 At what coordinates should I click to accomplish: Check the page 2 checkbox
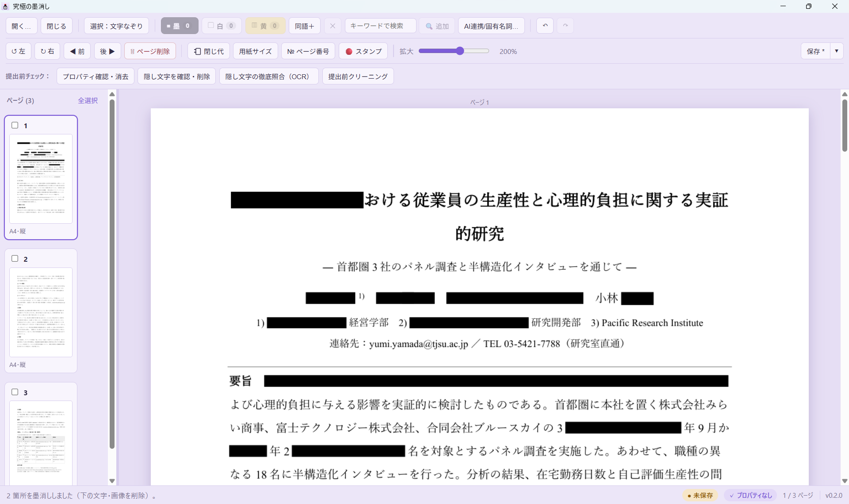tap(15, 259)
